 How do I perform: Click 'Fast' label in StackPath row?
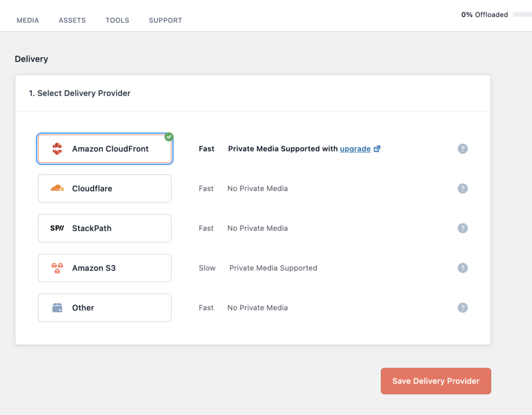(x=206, y=228)
